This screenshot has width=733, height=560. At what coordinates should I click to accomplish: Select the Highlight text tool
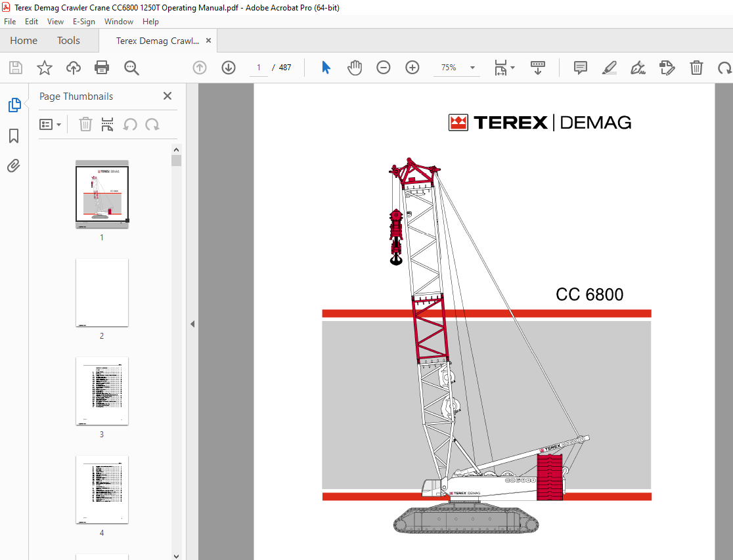click(x=609, y=68)
